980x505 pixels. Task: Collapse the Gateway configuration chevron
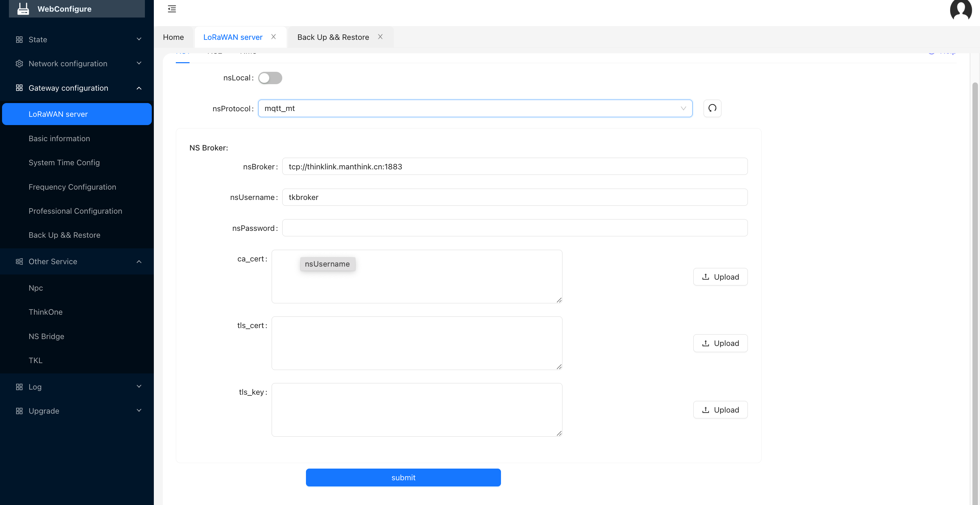click(x=139, y=88)
